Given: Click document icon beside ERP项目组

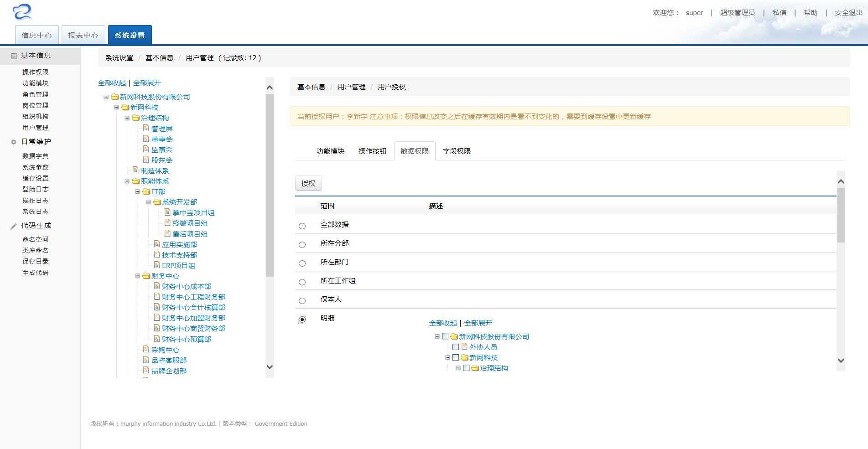Looking at the screenshot, I should (157, 265).
